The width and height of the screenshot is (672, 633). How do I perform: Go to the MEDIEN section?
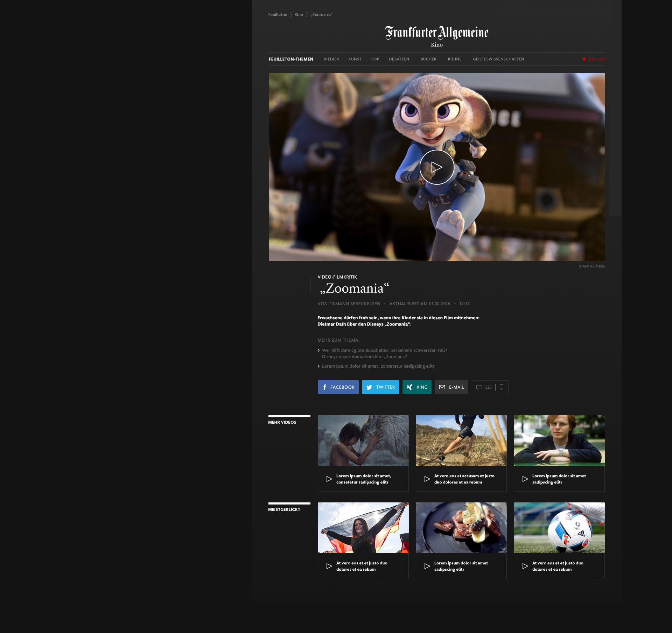332,59
